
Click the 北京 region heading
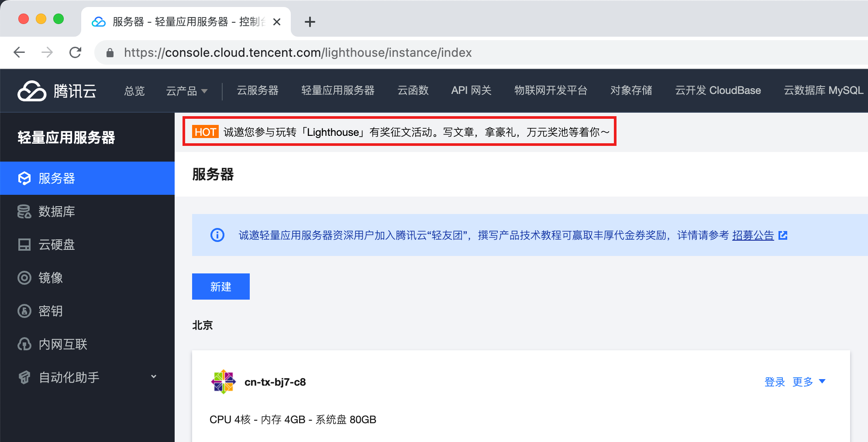(203, 325)
